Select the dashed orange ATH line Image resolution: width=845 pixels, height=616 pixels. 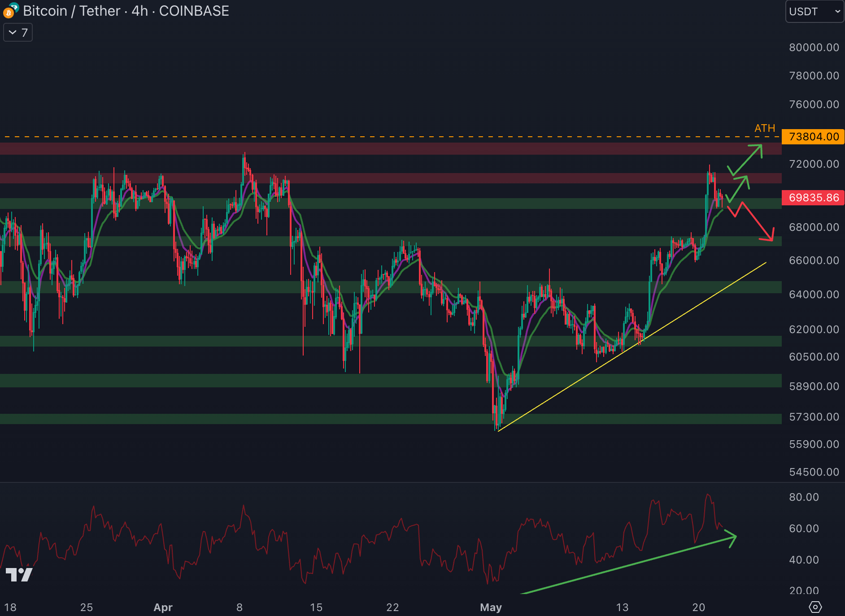coord(359,136)
